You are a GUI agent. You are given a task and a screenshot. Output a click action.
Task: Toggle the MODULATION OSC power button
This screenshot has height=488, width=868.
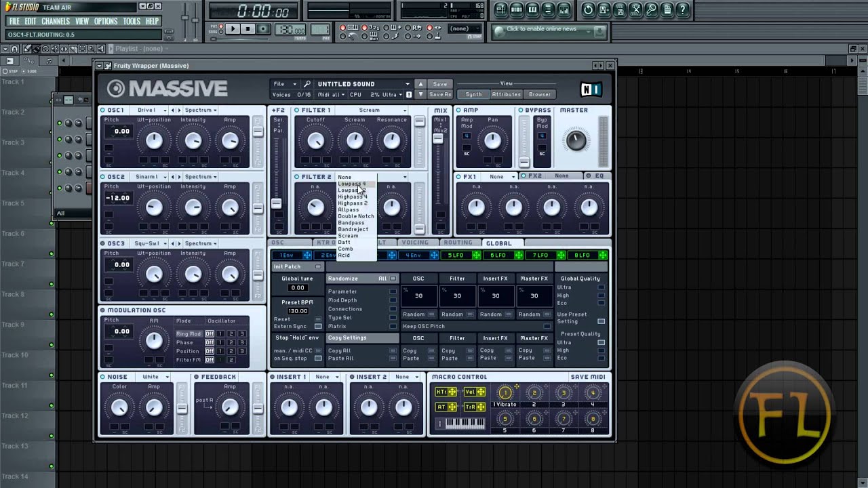coord(103,310)
